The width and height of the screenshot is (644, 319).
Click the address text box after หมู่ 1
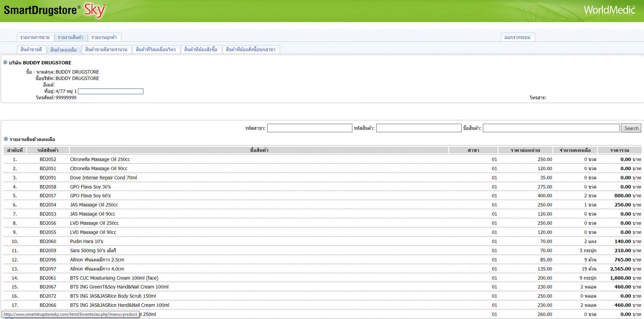click(111, 91)
